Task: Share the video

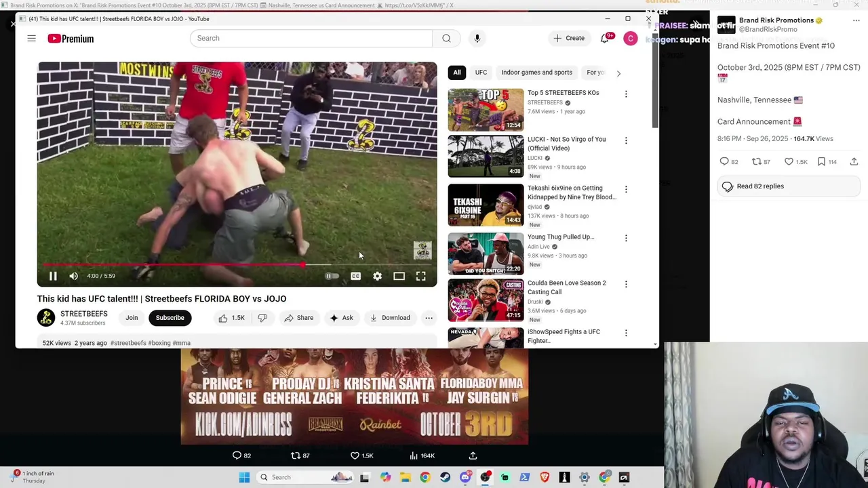Action: tap(299, 317)
